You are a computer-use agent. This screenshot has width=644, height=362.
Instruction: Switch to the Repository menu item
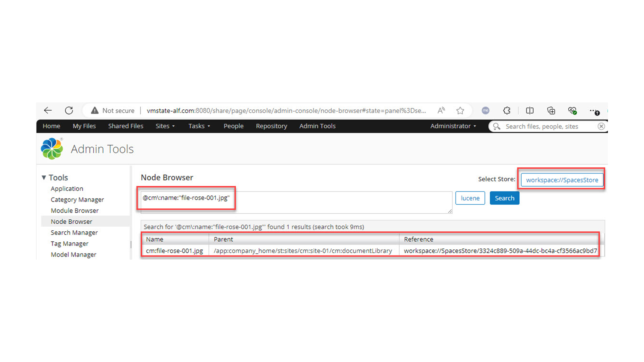point(271,126)
